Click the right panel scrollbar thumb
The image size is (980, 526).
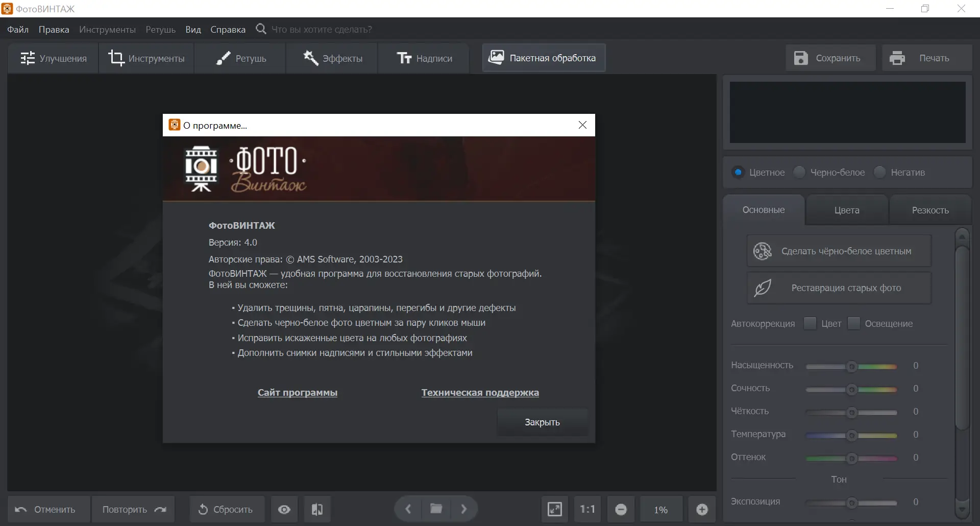962,337
